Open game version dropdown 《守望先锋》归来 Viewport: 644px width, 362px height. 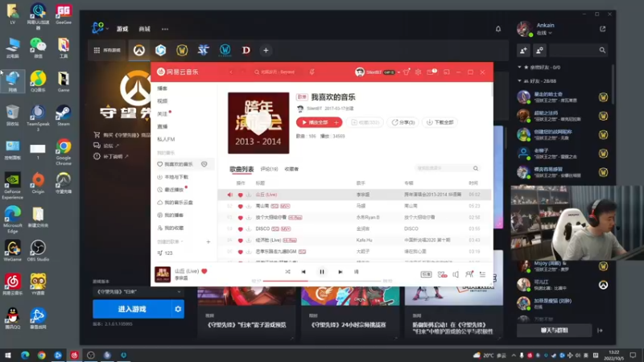(x=138, y=292)
